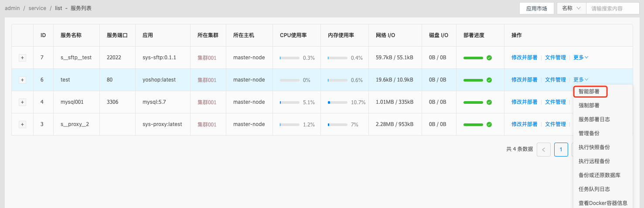Viewport: 644px width, 208px height.
Task: Choose 强制部署 in the more menu
Action: point(589,105)
